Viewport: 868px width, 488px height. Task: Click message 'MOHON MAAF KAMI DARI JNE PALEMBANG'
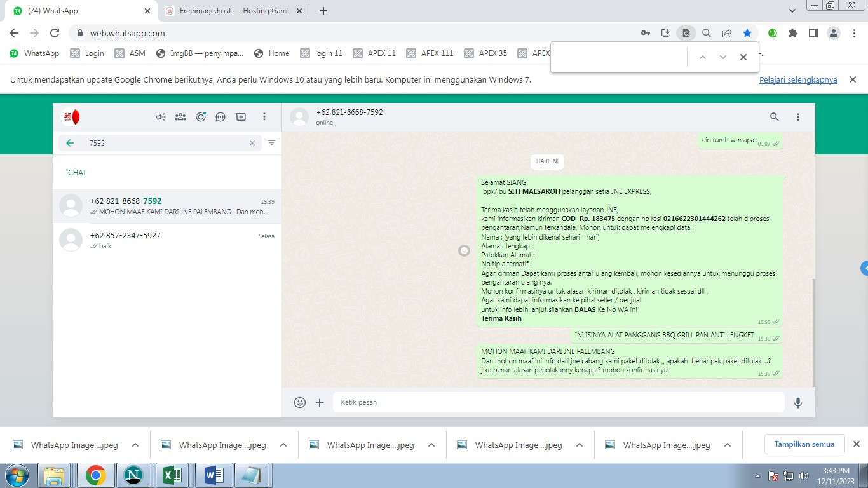(x=630, y=361)
